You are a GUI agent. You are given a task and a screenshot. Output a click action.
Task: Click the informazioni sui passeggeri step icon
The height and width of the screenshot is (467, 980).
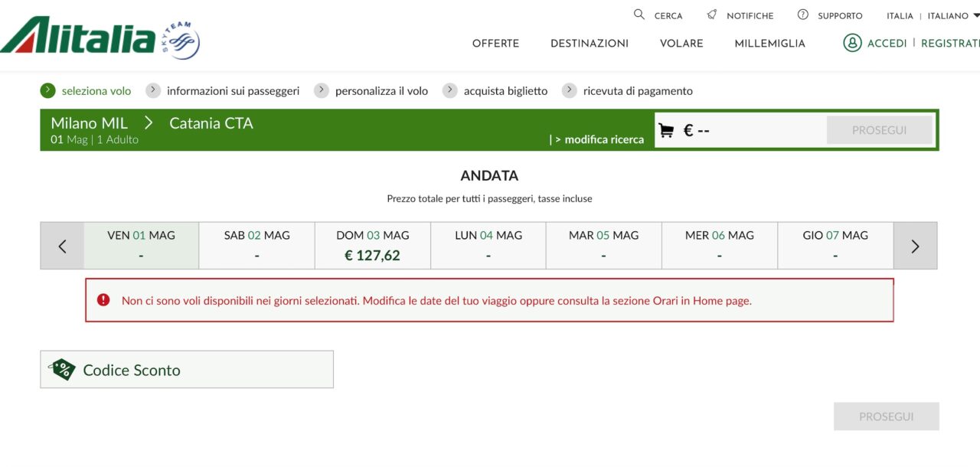(153, 90)
